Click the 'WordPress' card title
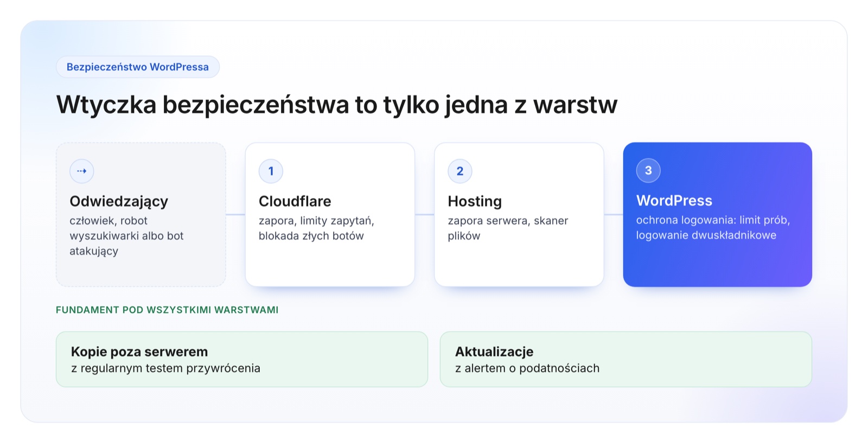The image size is (868, 435). (x=674, y=201)
